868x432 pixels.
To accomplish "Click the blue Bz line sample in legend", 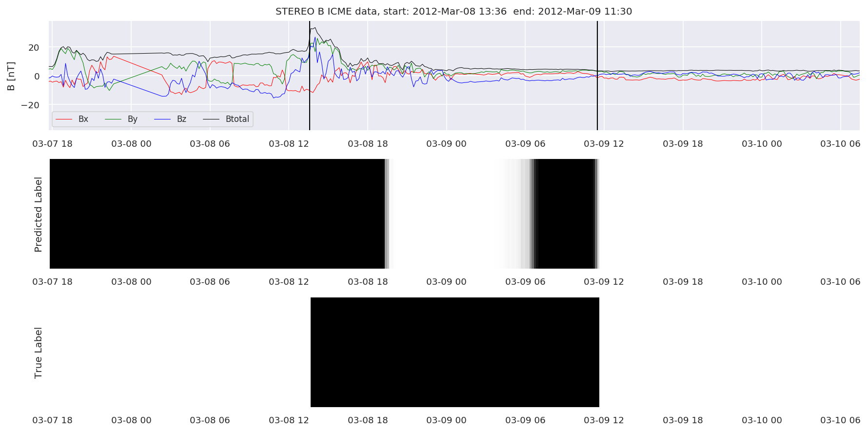I will tap(162, 119).
